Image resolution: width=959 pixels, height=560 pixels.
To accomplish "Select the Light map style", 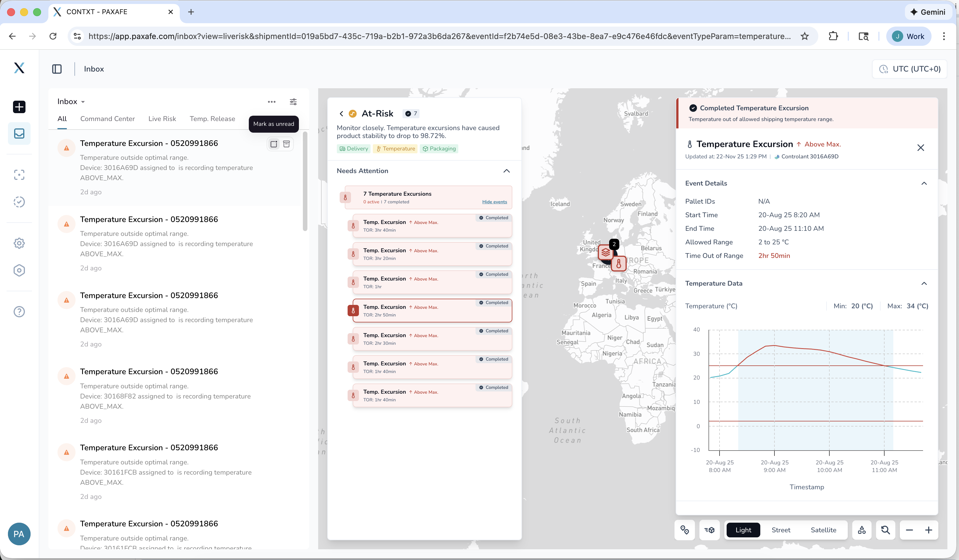I will (x=743, y=530).
